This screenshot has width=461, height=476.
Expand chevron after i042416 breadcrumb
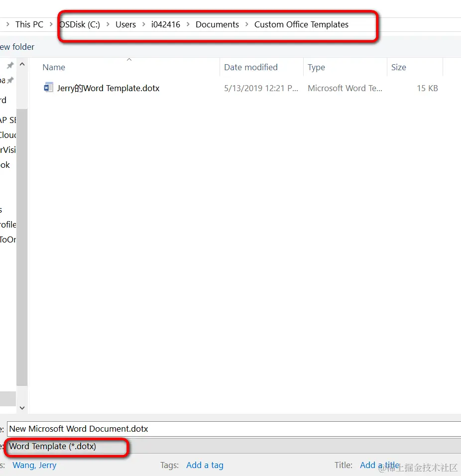(188, 24)
